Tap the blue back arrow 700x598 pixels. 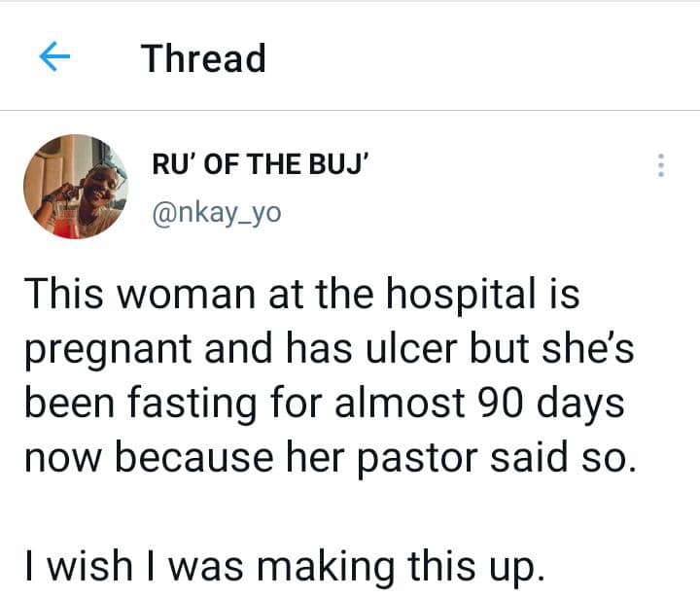(x=54, y=58)
